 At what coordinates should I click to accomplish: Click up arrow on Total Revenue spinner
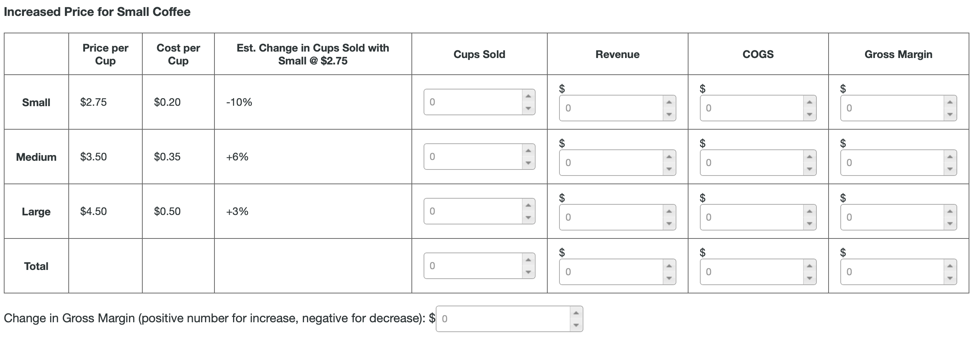click(668, 266)
